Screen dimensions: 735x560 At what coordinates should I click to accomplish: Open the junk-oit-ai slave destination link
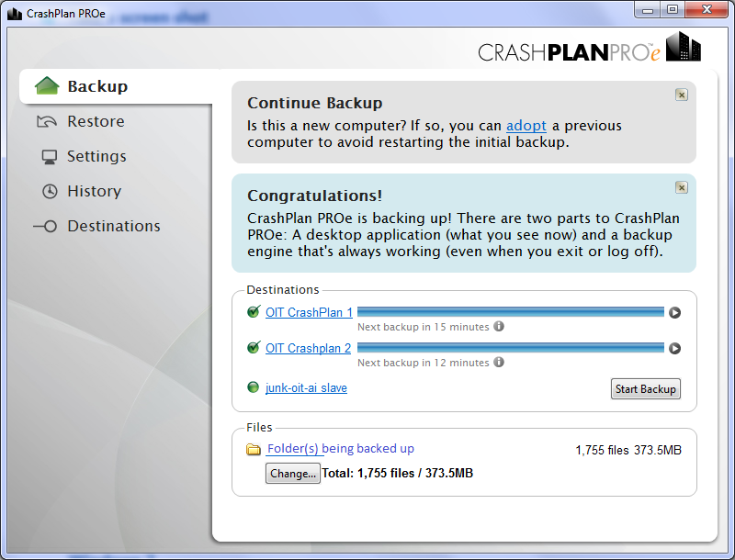point(306,387)
